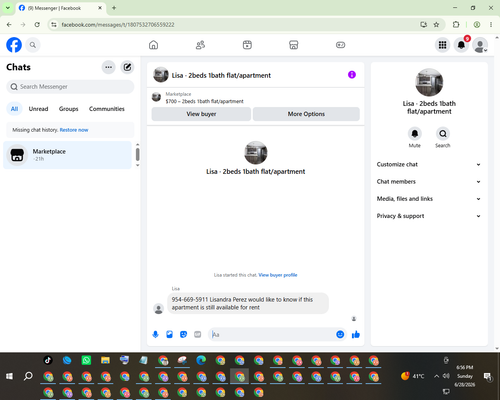Open the 41°C weather widget in taskbar

[x=412, y=376]
